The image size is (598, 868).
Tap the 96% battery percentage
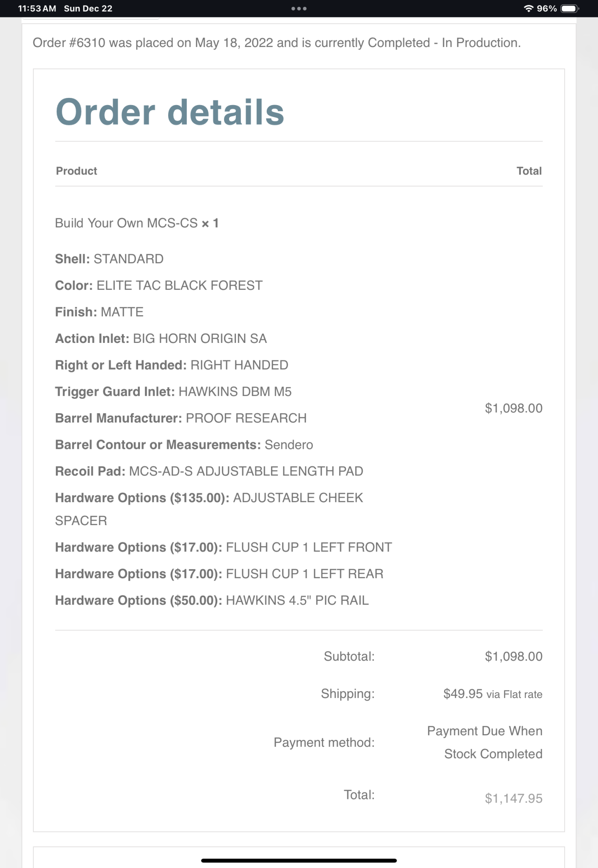pos(547,8)
